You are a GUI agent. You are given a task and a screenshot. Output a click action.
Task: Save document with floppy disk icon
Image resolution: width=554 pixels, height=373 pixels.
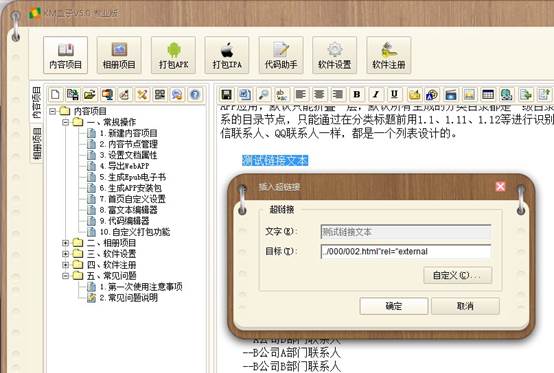tap(226, 95)
